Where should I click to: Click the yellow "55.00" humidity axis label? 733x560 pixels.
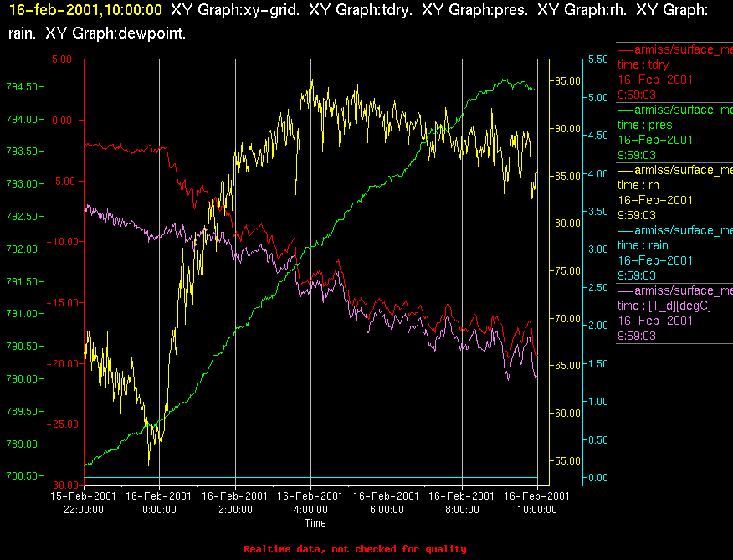click(567, 461)
